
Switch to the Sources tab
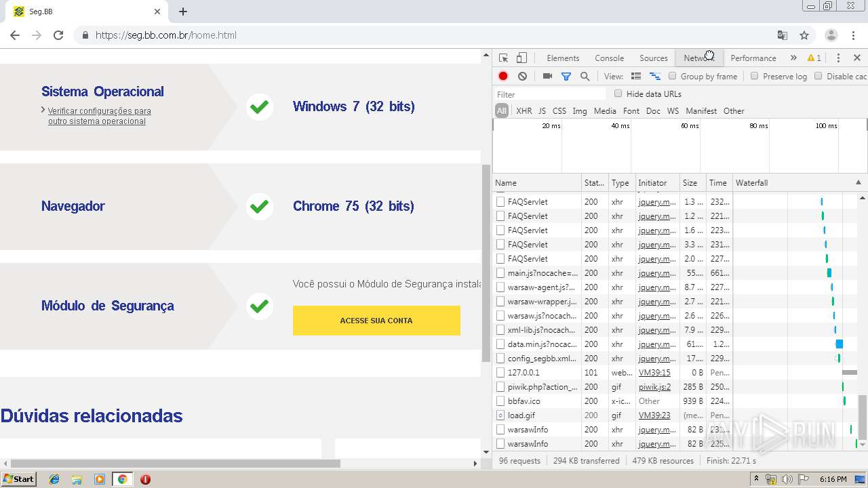pyautogui.click(x=654, y=58)
